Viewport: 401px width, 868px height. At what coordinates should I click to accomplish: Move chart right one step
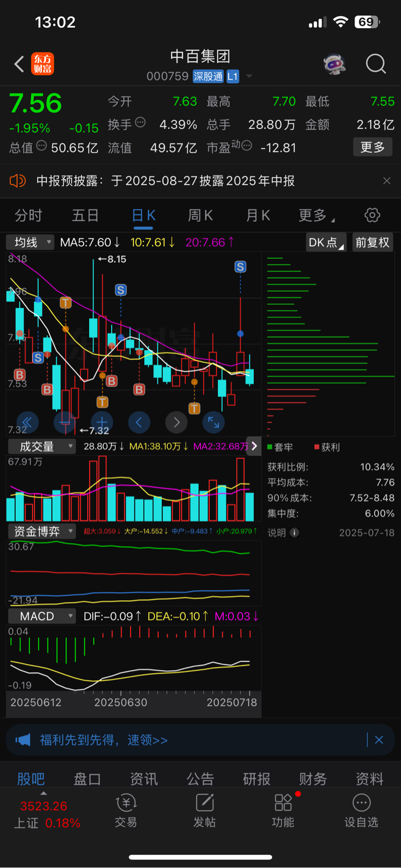176,422
